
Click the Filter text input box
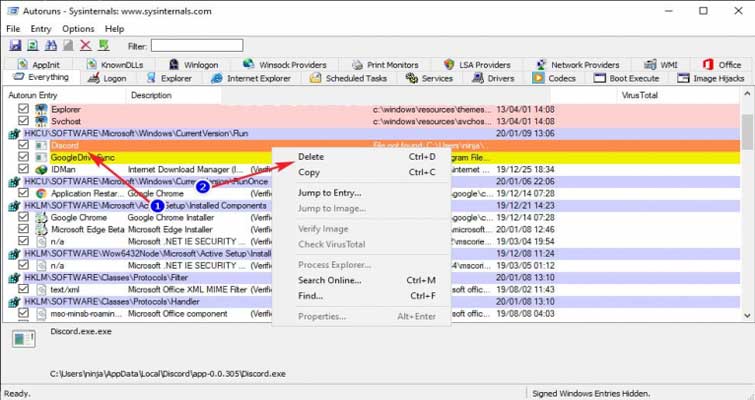(197, 46)
